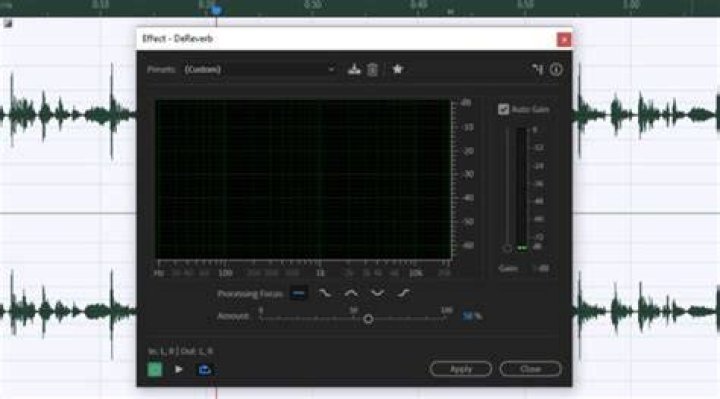The width and height of the screenshot is (720, 399).
Task: Click the vertical Gain slider knob
Action: (x=507, y=248)
